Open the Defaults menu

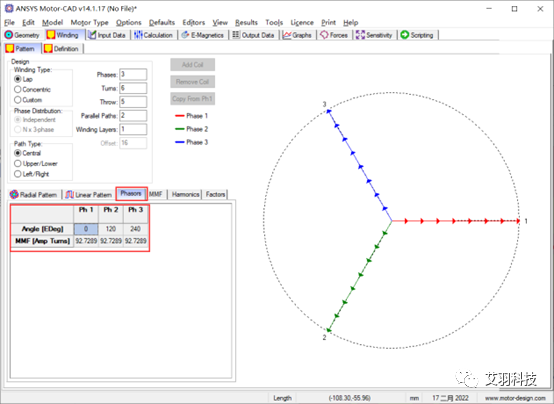click(161, 23)
